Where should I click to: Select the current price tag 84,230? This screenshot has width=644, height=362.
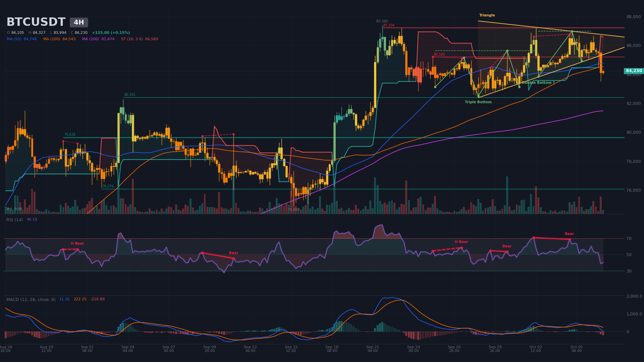(634, 71)
